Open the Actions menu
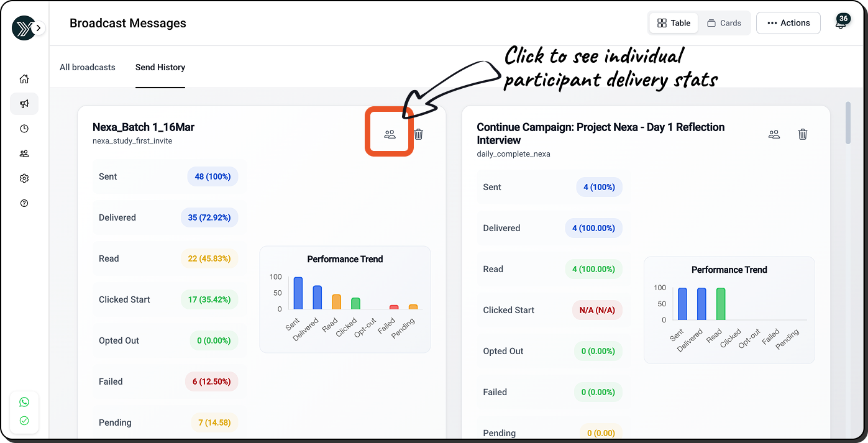The image size is (868, 443). tap(788, 23)
